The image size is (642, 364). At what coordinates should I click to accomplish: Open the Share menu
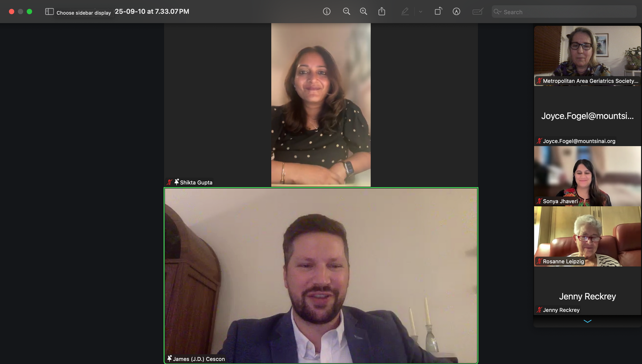pyautogui.click(x=382, y=12)
